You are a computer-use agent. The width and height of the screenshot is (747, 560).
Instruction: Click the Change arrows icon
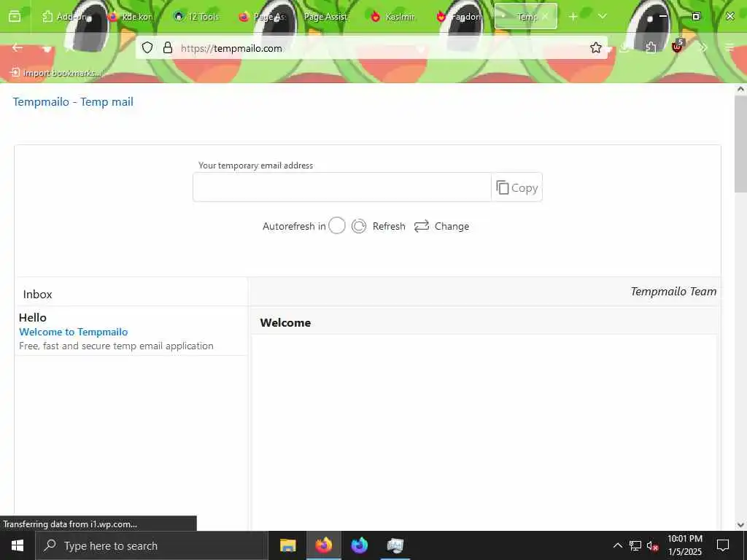(422, 226)
